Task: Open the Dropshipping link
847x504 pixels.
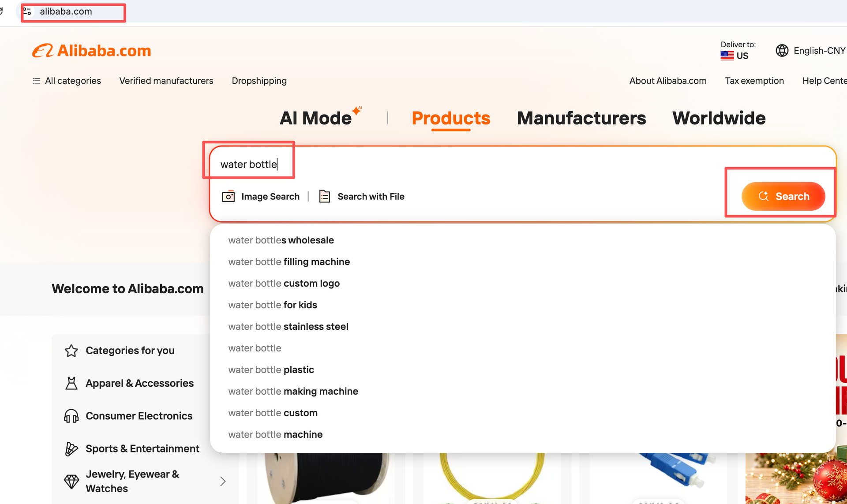Action: point(259,81)
